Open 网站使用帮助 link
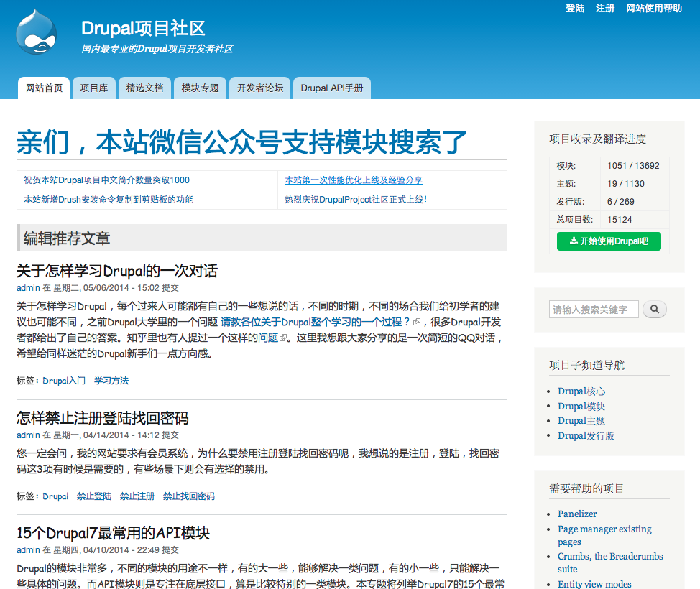This screenshot has height=589, width=700. click(654, 8)
